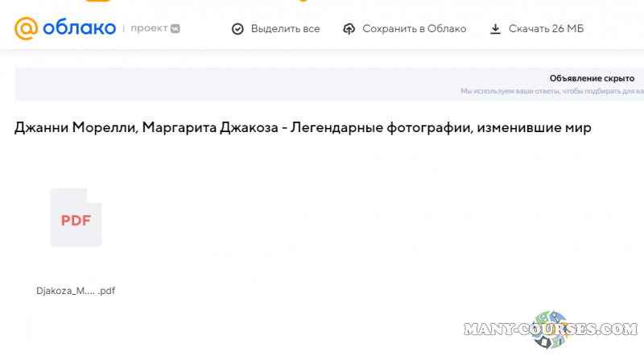Click the проект label in header

pos(149,28)
